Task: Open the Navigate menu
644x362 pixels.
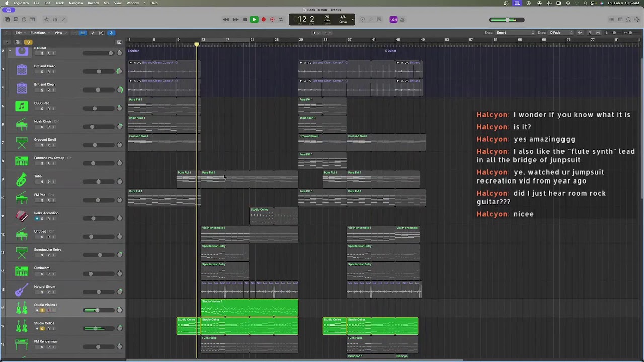Action: (x=75, y=3)
